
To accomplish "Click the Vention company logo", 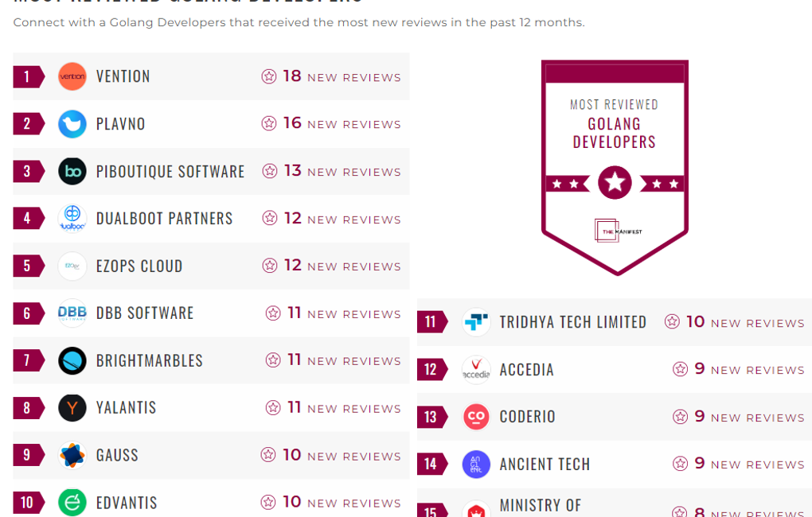I will coord(72,76).
